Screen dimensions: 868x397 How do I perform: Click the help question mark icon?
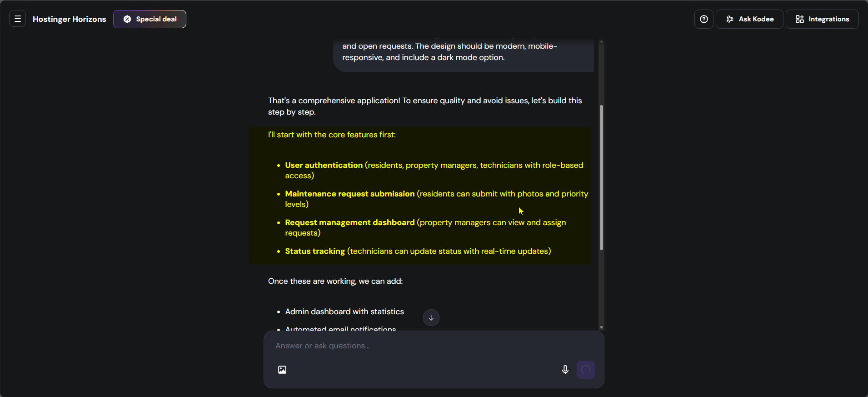point(704,19)
